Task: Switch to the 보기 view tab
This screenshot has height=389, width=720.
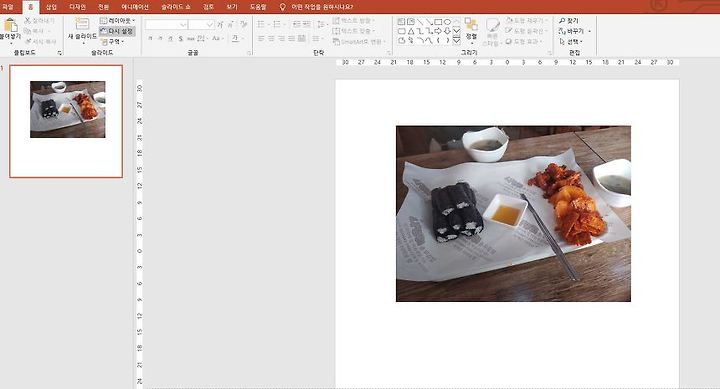Action: tap(232, 7)
